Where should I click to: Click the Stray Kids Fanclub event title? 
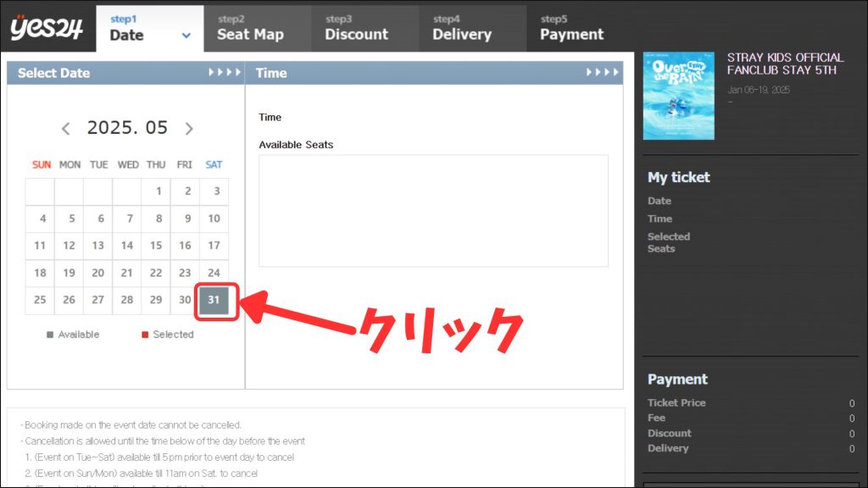click(x=785, y=64)
